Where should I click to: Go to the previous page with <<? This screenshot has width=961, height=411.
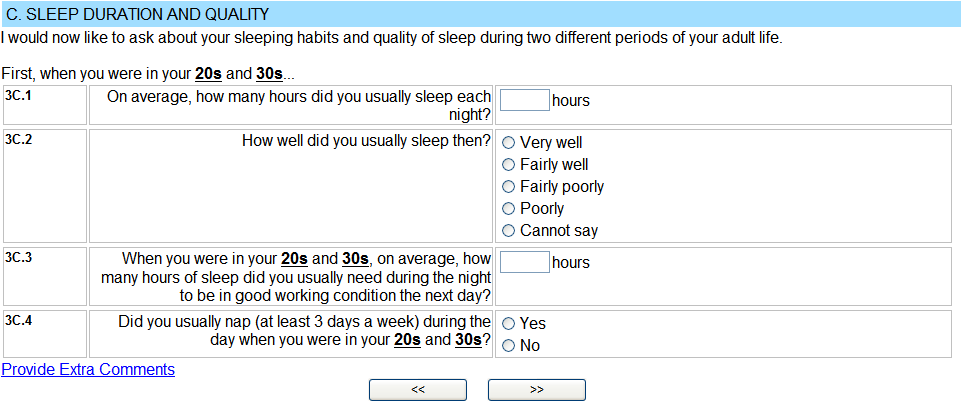point(418,390)
